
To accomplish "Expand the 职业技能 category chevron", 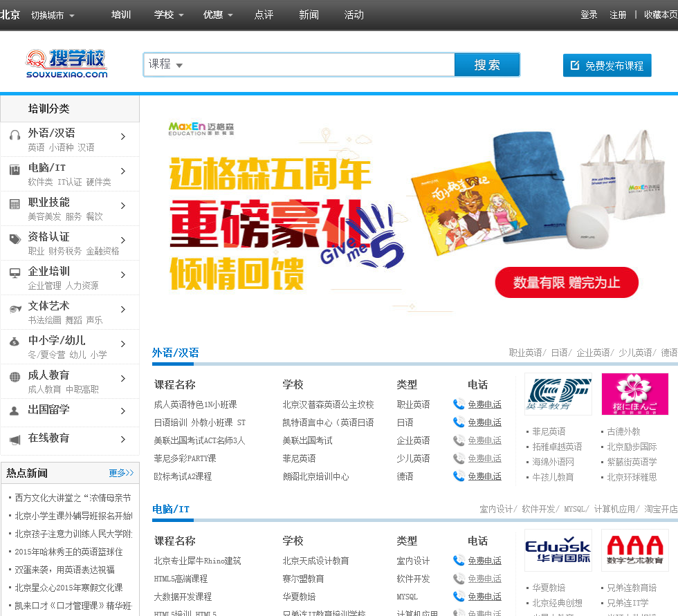I will point(123,205).
